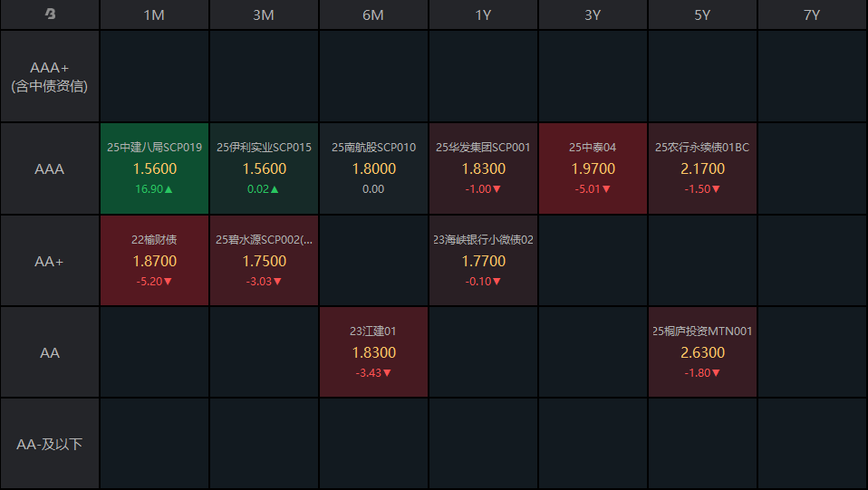The image size is (868, 490).
Task: Click the 2.1700 yield value
Action: 702,168
